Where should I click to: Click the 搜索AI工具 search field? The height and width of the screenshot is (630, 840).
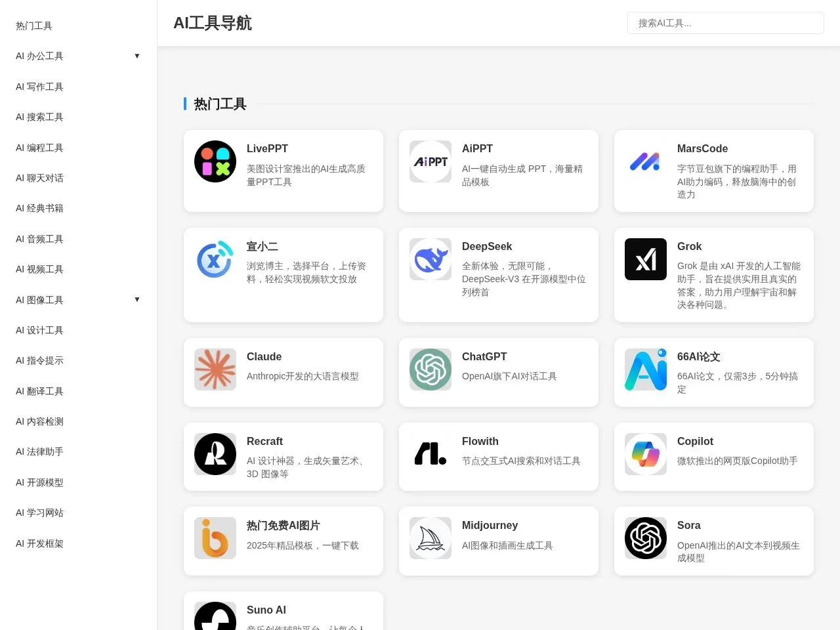tap(726, 23)
